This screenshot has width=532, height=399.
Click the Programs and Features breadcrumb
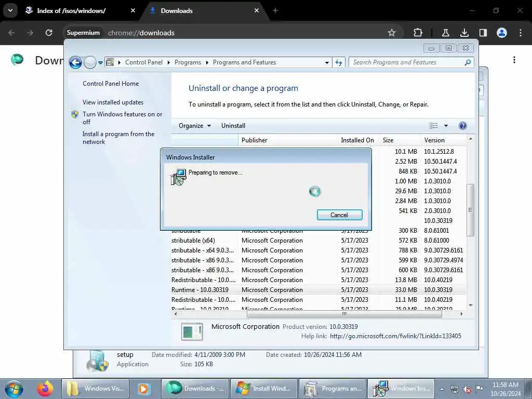(244, 62)
